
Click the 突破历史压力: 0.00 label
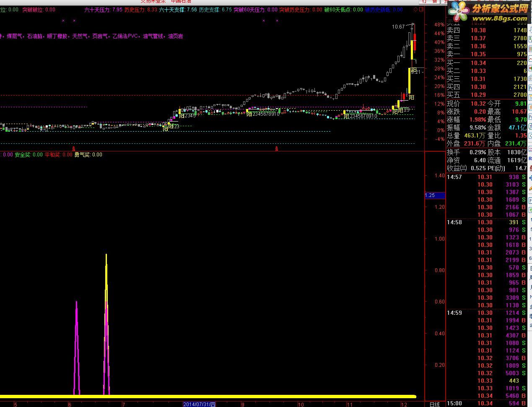point(301,10)
